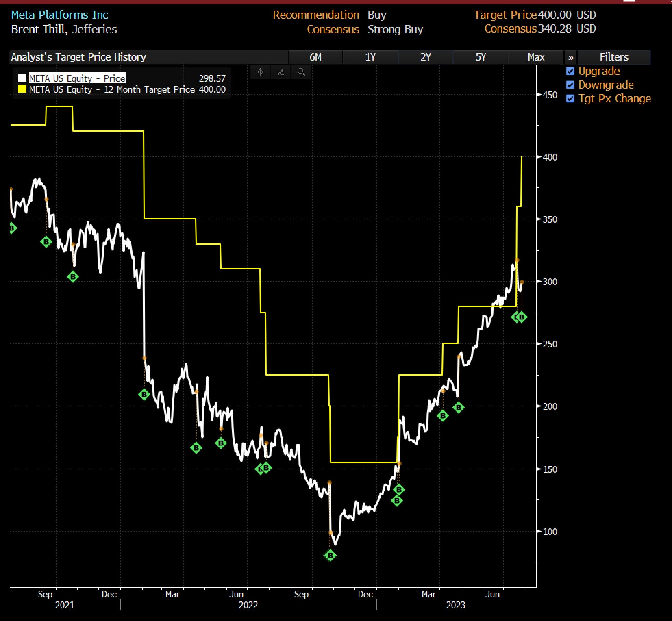
Task: Select the Max time range
Action: (x=536, y=57)
